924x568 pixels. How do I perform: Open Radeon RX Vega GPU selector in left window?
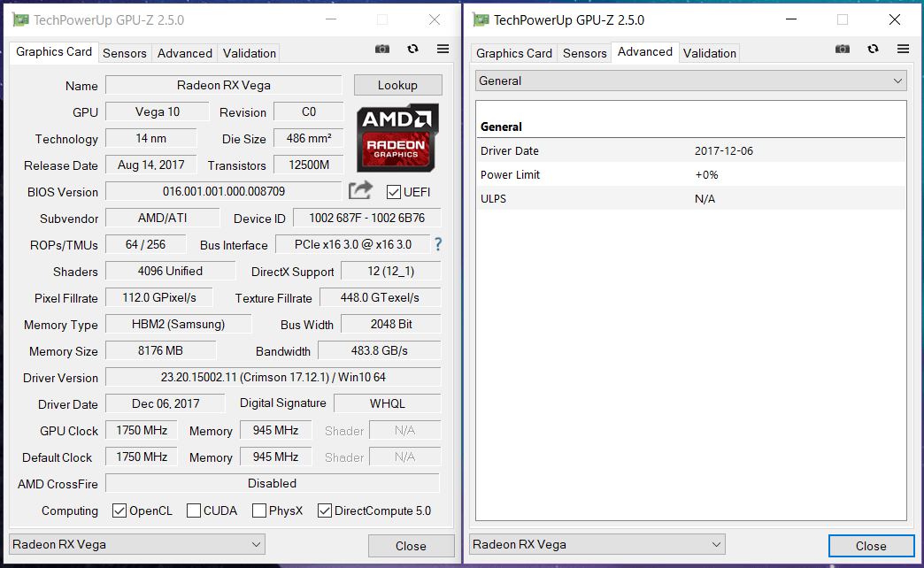click(x=136, y=544)
